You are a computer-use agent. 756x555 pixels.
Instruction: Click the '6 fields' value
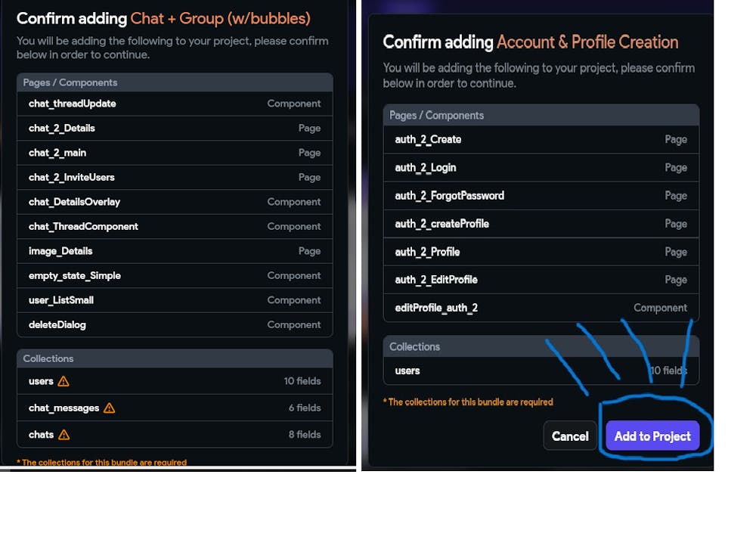pos(305,408)
